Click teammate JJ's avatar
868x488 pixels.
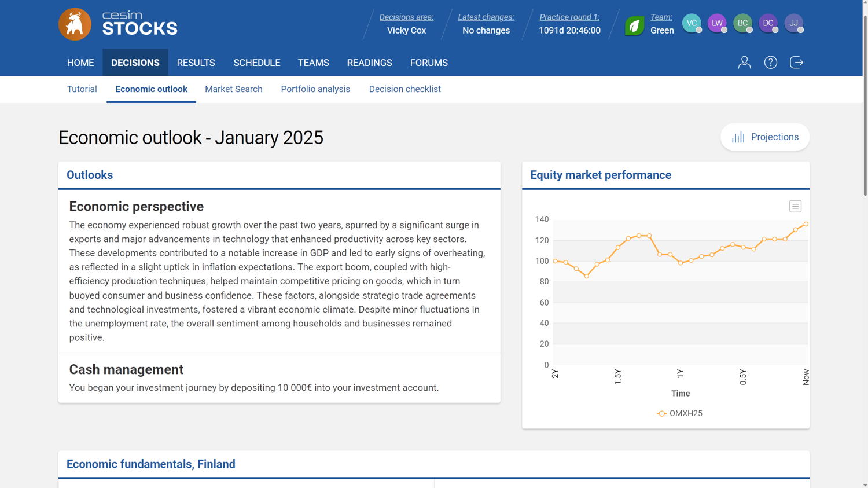click(x=794, y=23)
